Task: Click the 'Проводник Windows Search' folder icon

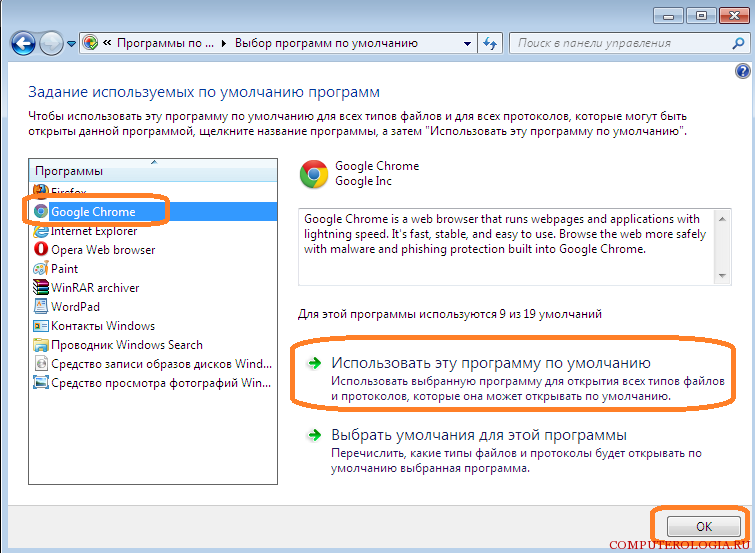Action: tap(41, 345)
